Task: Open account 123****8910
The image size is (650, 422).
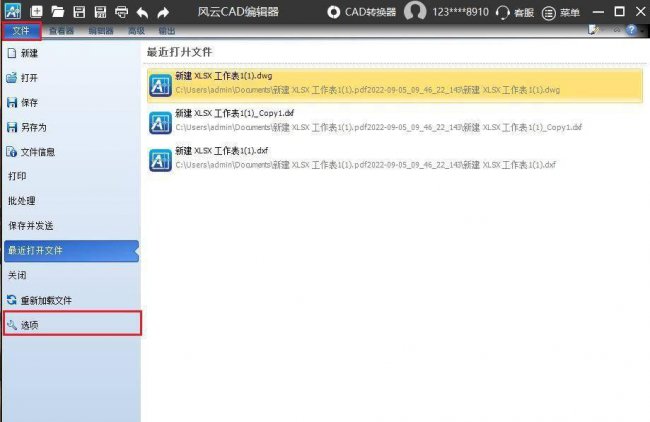Action: click(460, 12)
